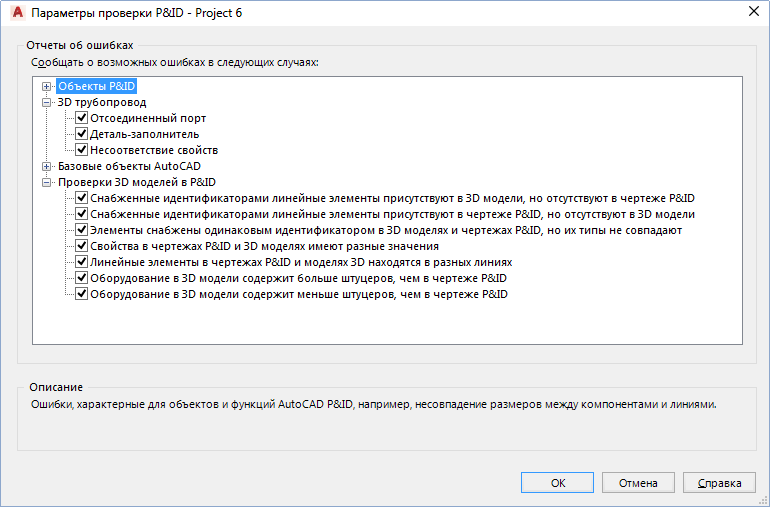Image resolution: width=770 pixels, height=507 pixels.
Task: Toggle the Деталь-заполнитель checkbox
Action: click(82, 134)
